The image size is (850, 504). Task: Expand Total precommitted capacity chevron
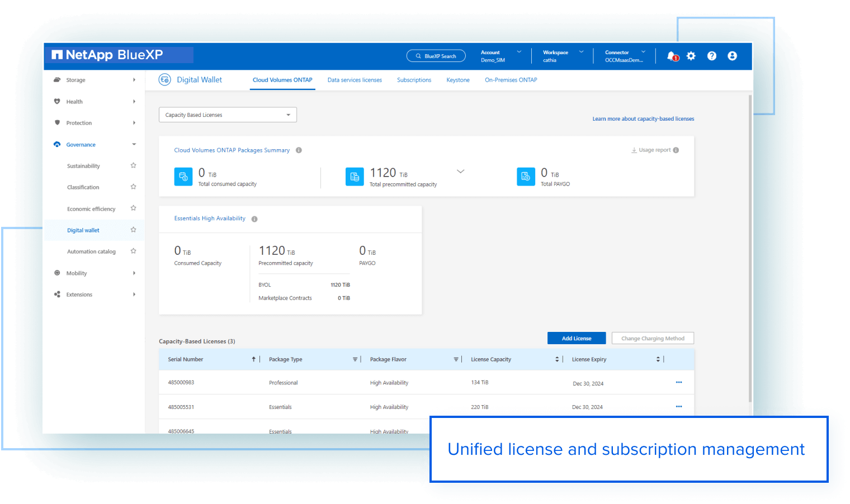(460, 172)
